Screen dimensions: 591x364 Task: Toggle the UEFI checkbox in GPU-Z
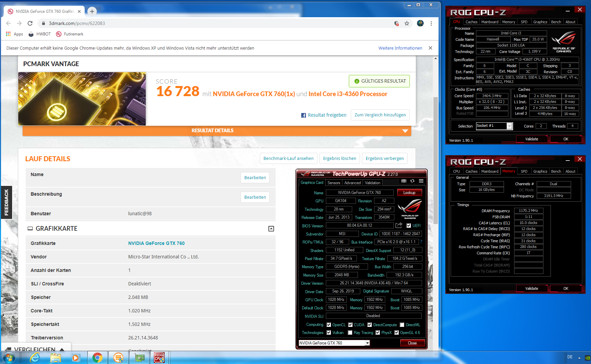(409, 226)
